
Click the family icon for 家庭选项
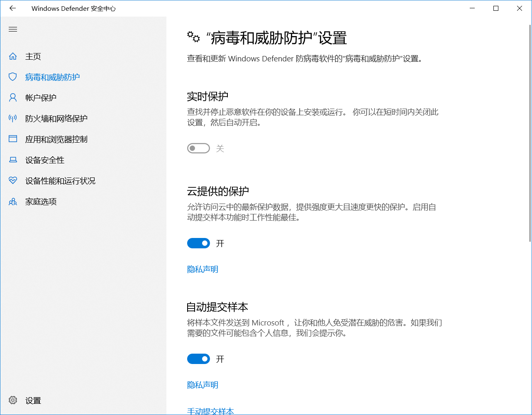tap(13, 201)
